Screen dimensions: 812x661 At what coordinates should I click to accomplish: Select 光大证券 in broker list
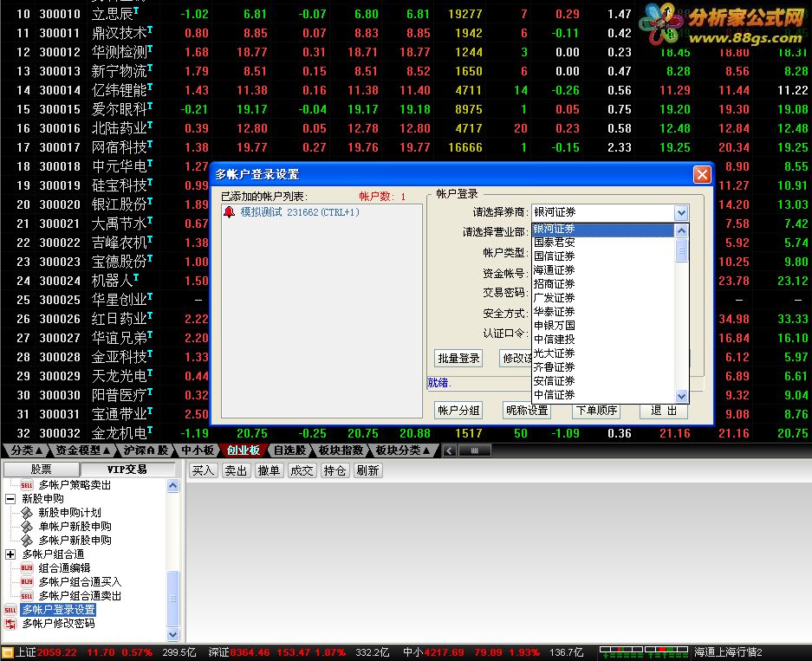pos(603,353)
